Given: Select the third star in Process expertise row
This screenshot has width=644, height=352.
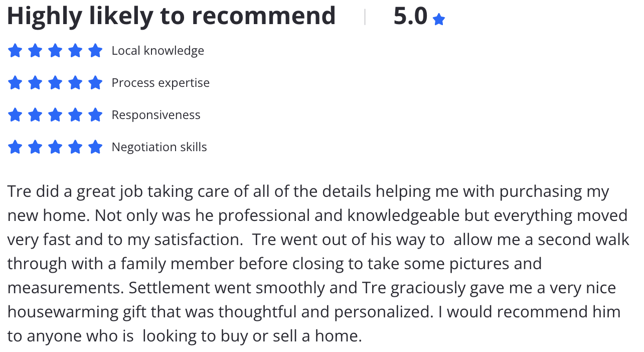Looking at the screenshot, I should pyautogui.click(x=55, y=83).
